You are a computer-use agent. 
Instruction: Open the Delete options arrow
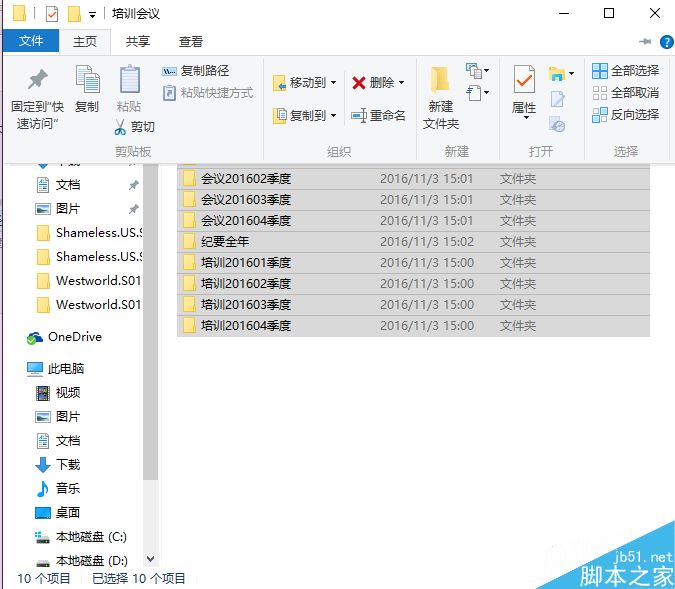coord(401,82)
